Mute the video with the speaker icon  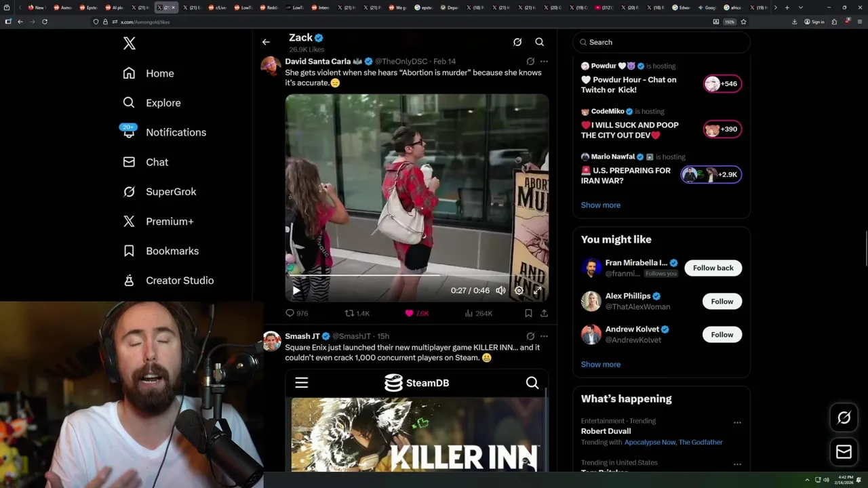(500, 290)
